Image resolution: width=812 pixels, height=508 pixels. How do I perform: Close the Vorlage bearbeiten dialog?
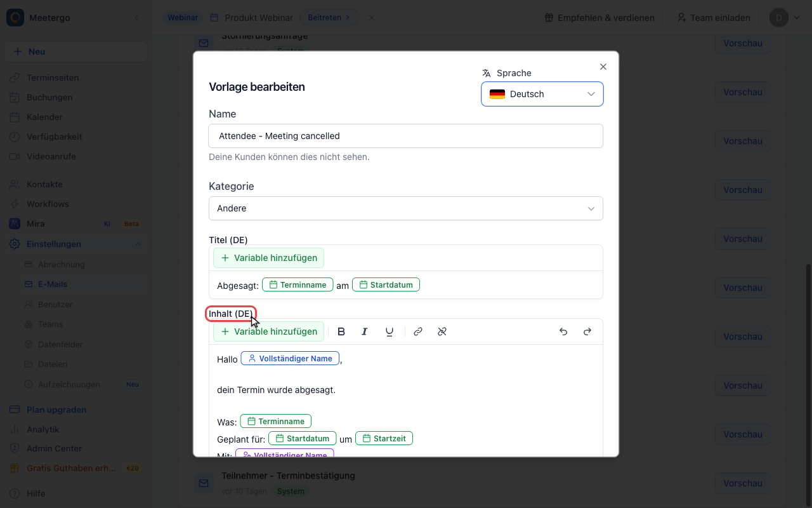tap(603, 67)
